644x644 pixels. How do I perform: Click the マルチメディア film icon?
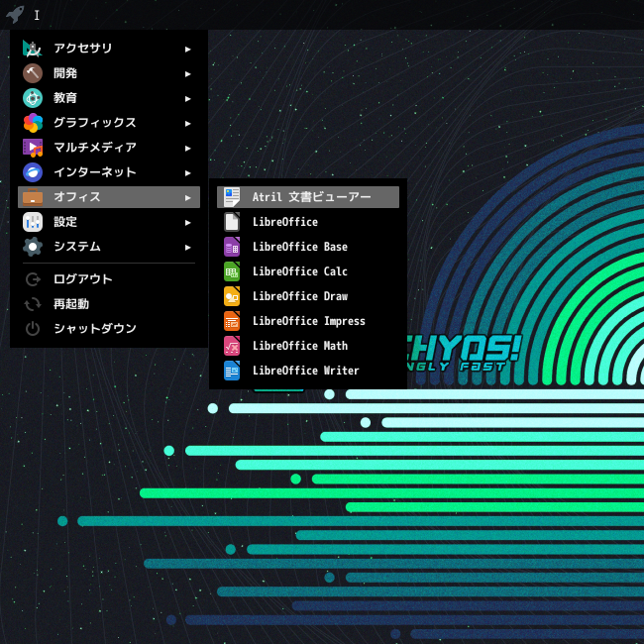click(x=33, y=148)
